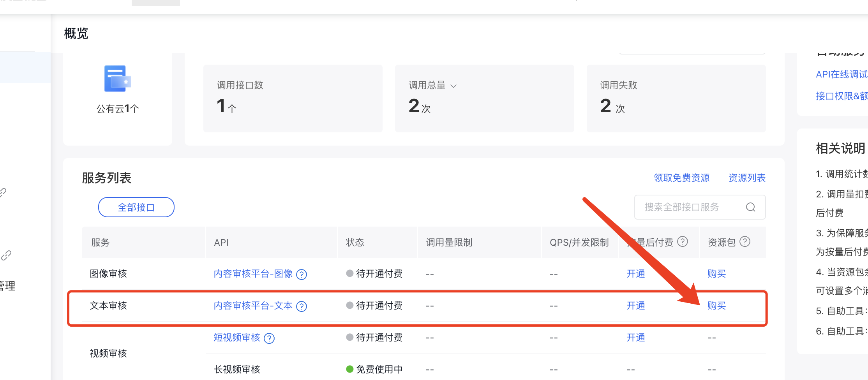Click the search magnifier icon
The image size is (868, 380).
pyautogui.click(x=751, y=207)
